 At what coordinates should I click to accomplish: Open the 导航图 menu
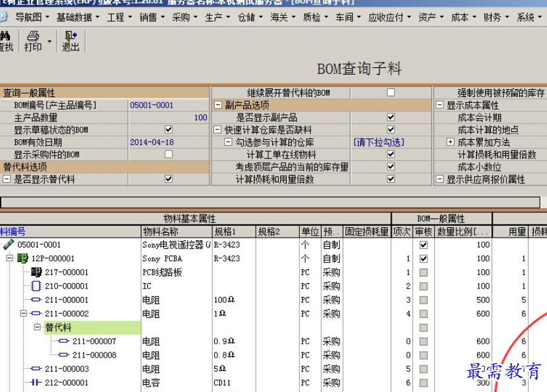pyautogui.click(x=32, y=17)
